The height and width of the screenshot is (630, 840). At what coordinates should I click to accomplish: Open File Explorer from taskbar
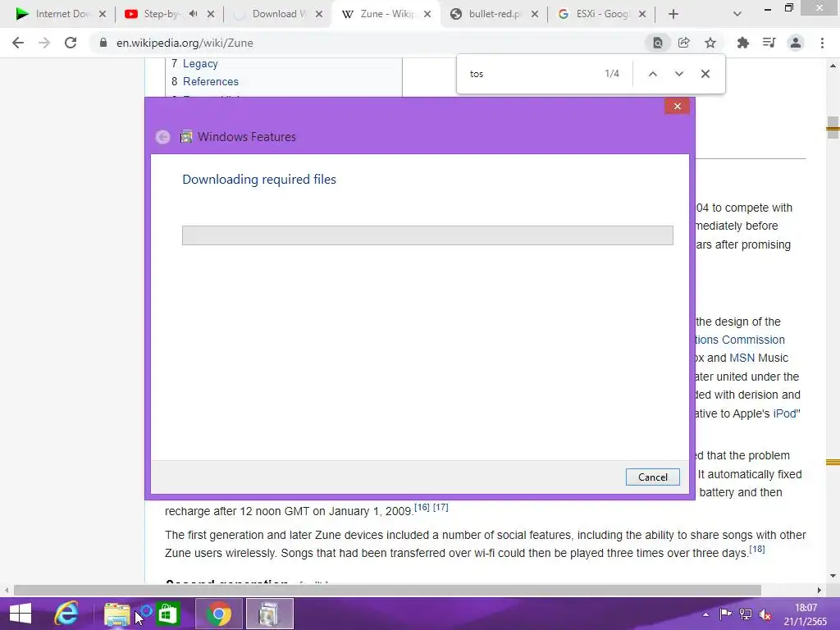(116, 614)
